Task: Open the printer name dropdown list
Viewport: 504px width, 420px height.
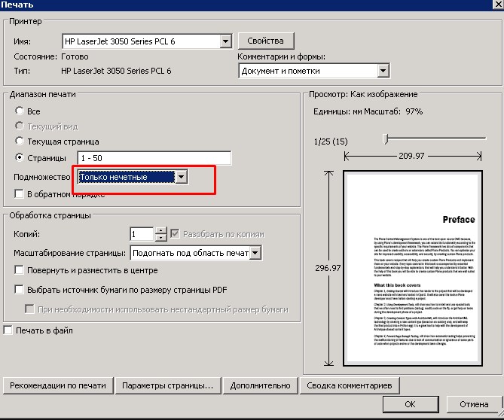Action: pyautogui.click(x=225, y=41)
